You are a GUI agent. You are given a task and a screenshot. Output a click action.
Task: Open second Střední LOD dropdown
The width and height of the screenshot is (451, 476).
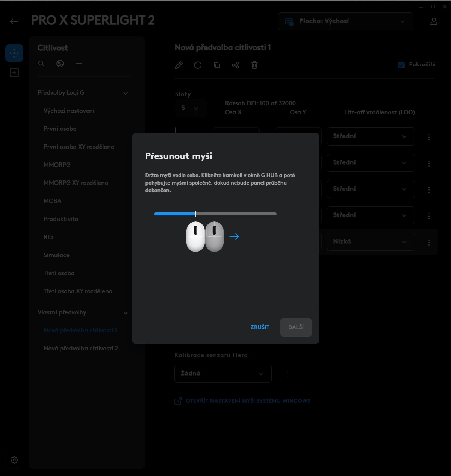point(371,162)
